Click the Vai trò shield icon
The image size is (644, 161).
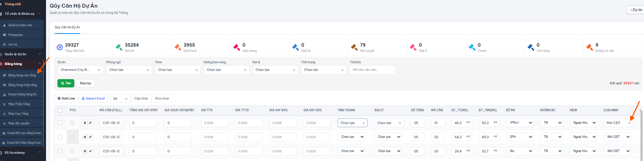[4, 45]
